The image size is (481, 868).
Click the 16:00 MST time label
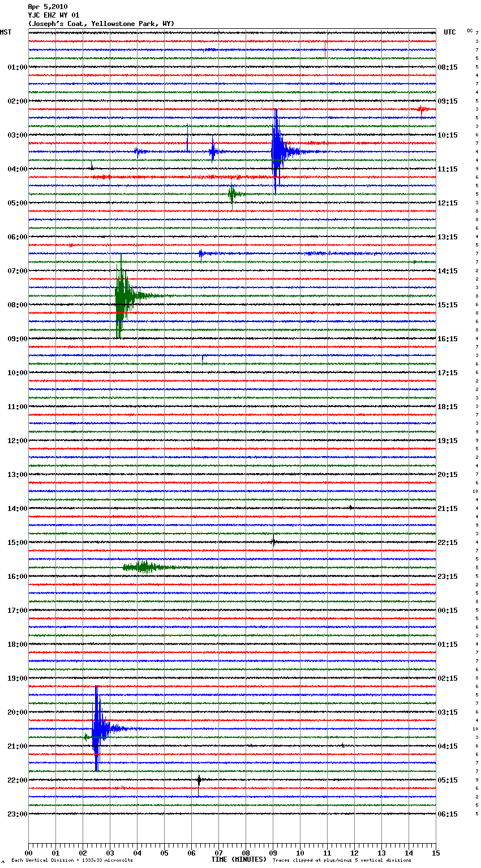(17, 577)
